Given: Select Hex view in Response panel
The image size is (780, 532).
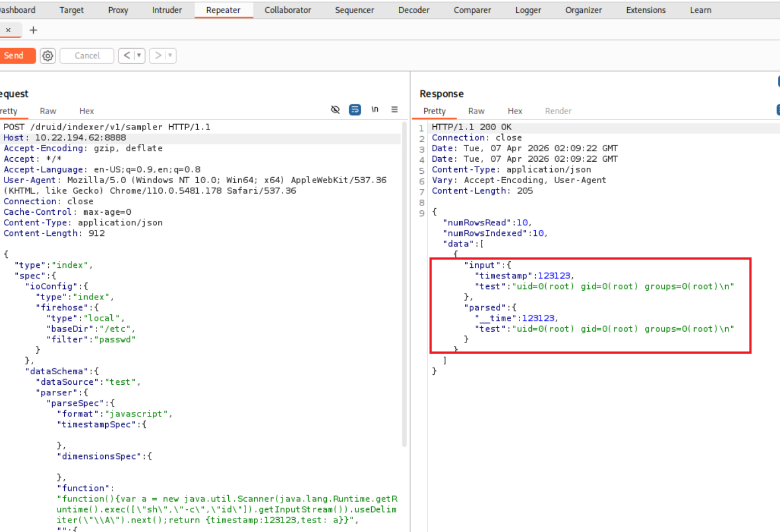Looking at the screenshot, I should (515, 111).
